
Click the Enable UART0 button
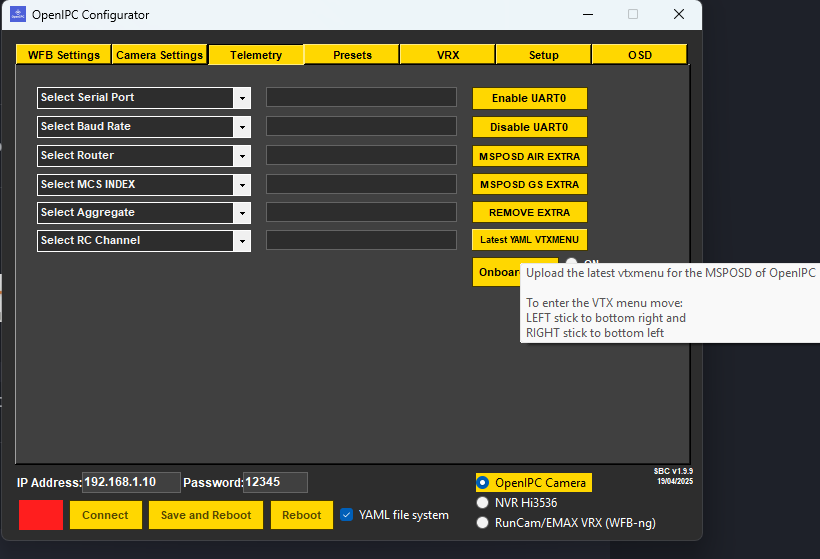pyautogui.click(x=529, y=98)
